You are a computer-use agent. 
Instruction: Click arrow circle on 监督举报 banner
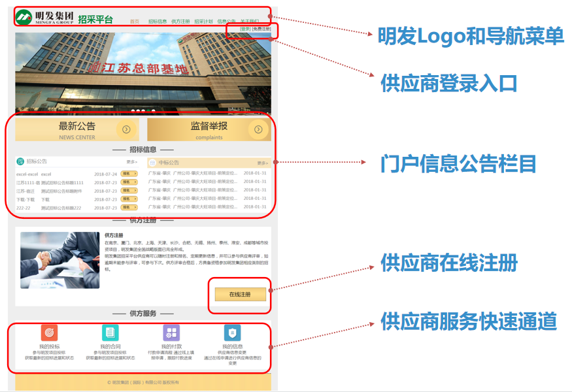point(258,129)
